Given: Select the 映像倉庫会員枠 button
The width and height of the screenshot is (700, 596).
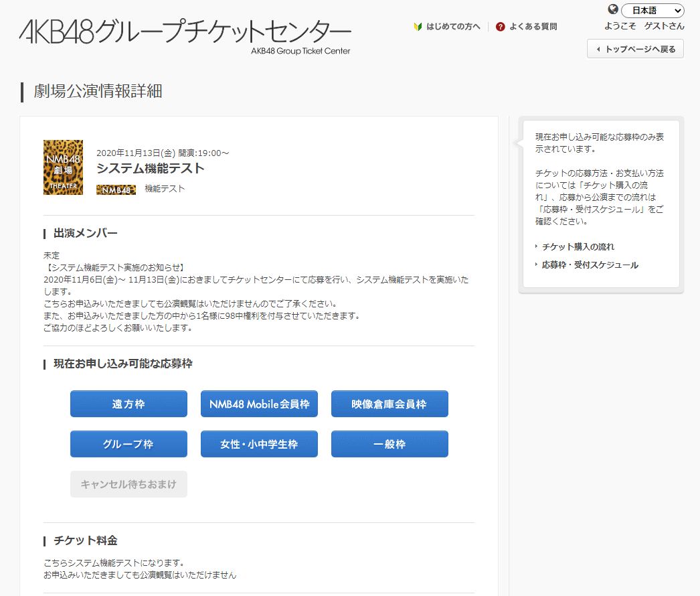Looking at the screenshot, I should tap(389, 404).
